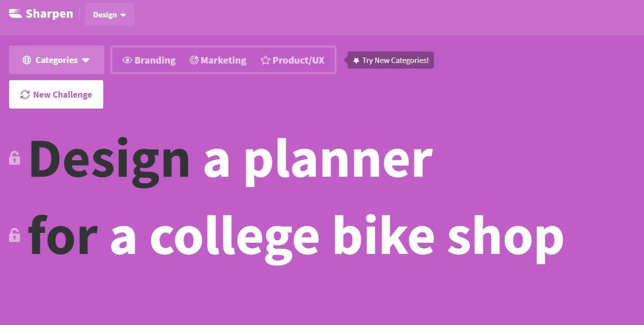Expand the Design dropdown in the header

point(109,14)
